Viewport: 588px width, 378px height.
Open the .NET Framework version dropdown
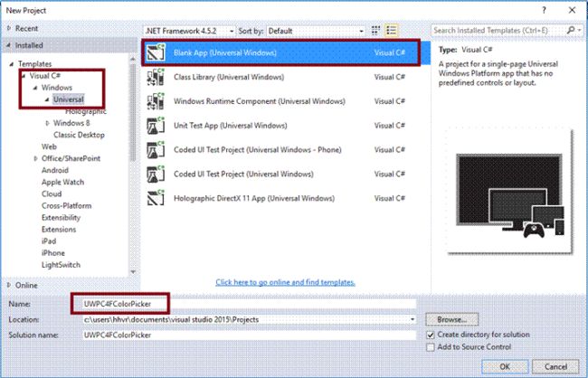[190, 31]
